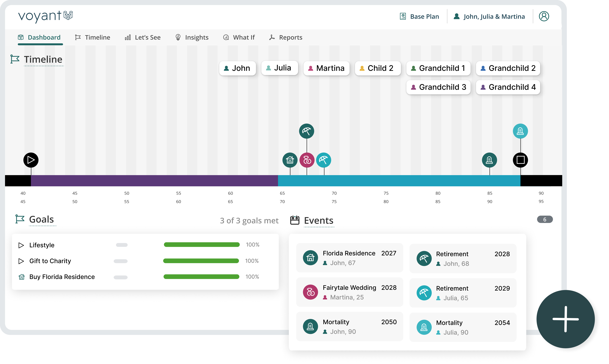Click the user profile account icon
Image resolution: width=609 pixels, height=364 pixels.
coord(544,16)
